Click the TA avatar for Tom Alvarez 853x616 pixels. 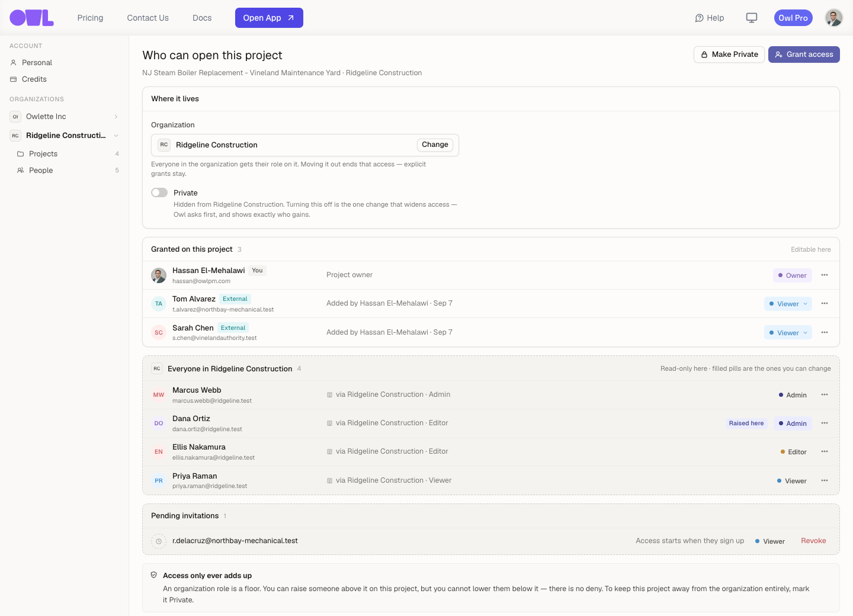click(x=159, y=304)
